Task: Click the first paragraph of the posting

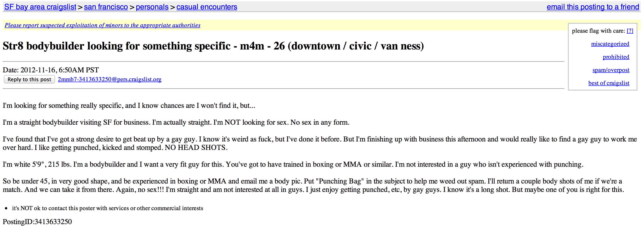Action: tap(129, 106)
